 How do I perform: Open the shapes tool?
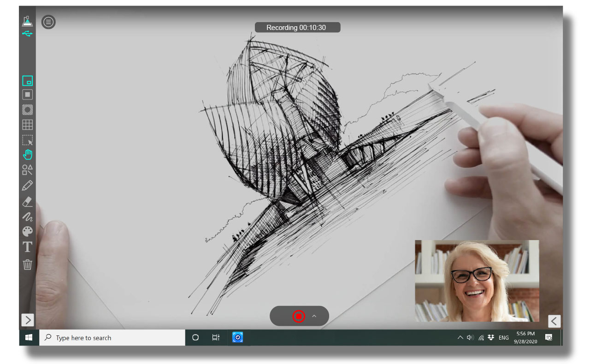pos(27,170)
